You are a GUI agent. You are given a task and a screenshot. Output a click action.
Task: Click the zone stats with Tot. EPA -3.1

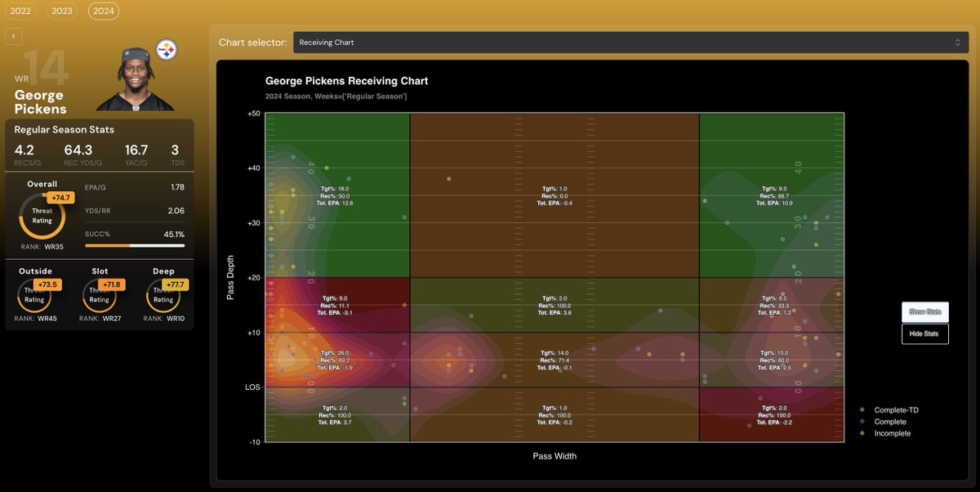point(336,306)
